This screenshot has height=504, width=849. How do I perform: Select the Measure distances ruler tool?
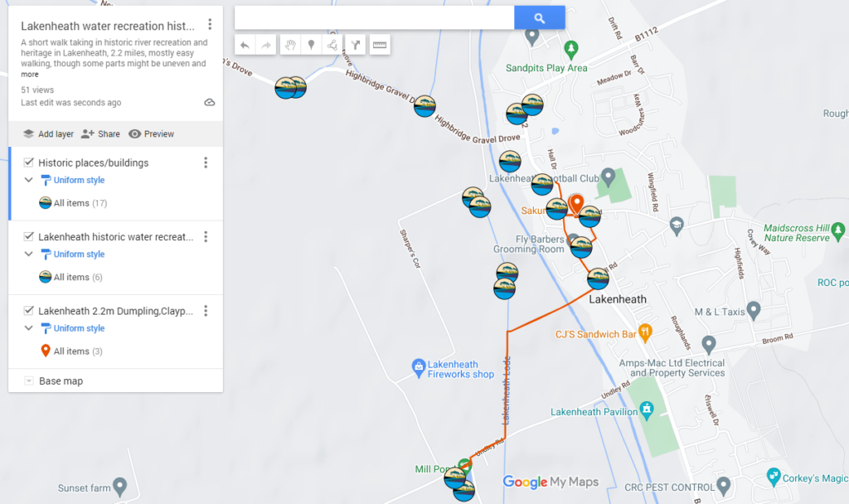[380, 45]
